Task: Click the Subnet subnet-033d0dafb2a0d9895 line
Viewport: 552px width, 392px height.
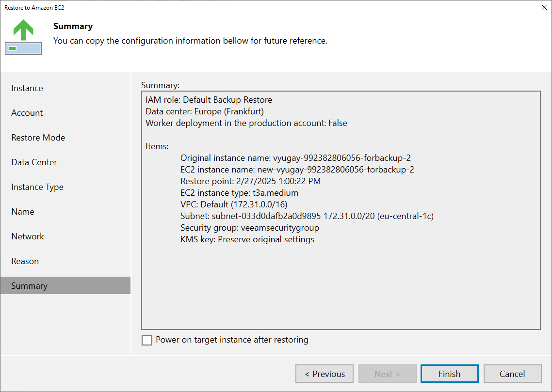Action: [x=307, y=216]
